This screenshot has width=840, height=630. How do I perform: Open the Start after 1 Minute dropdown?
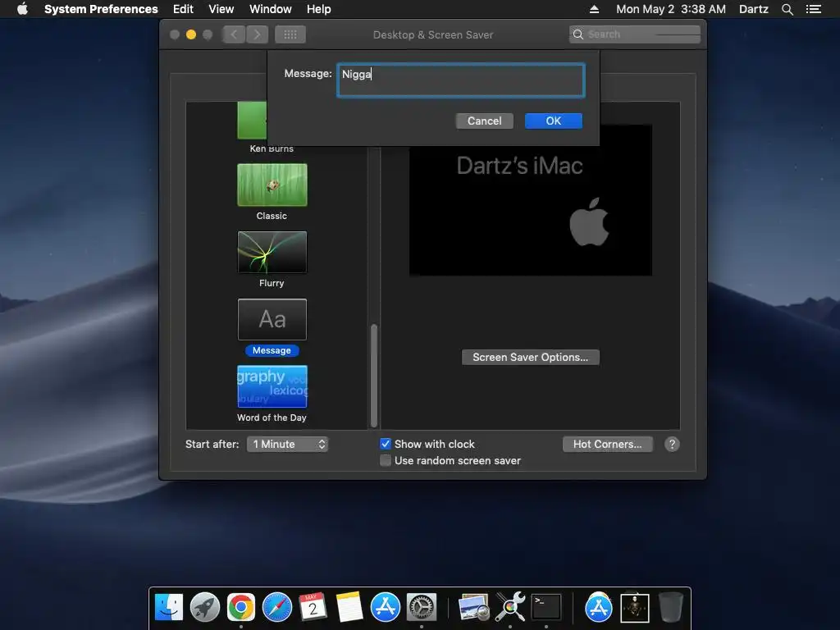pyautogui.click(x=287, y=444)
